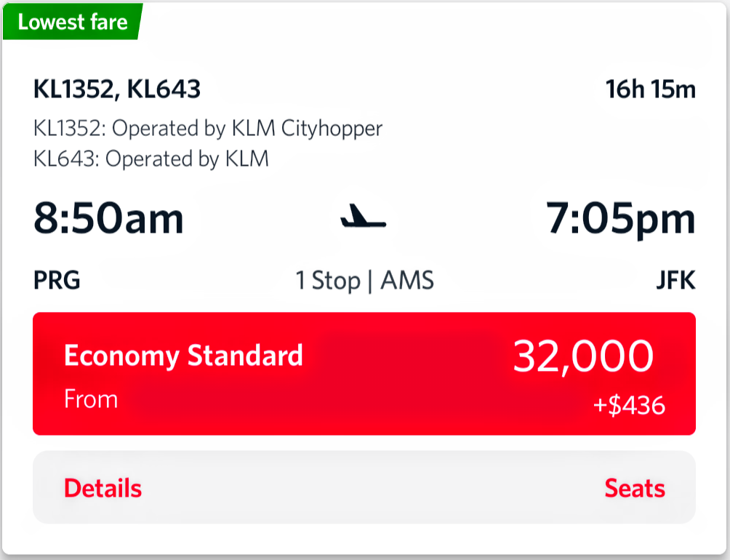
Task: Click the From label in the fare box
Action: [x=91, y=399]
